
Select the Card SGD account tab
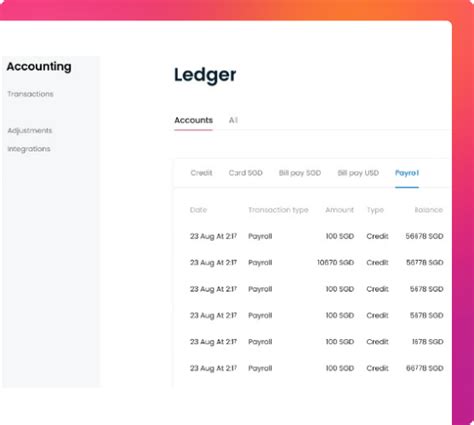click(x=246, y=173)
